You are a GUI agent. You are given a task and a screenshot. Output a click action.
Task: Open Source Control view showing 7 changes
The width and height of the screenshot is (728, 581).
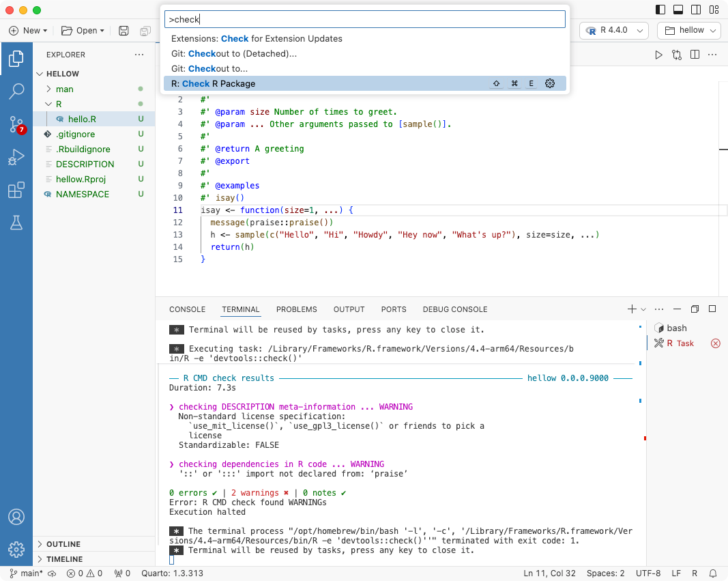pyautogui.click(x=16, y=124)
